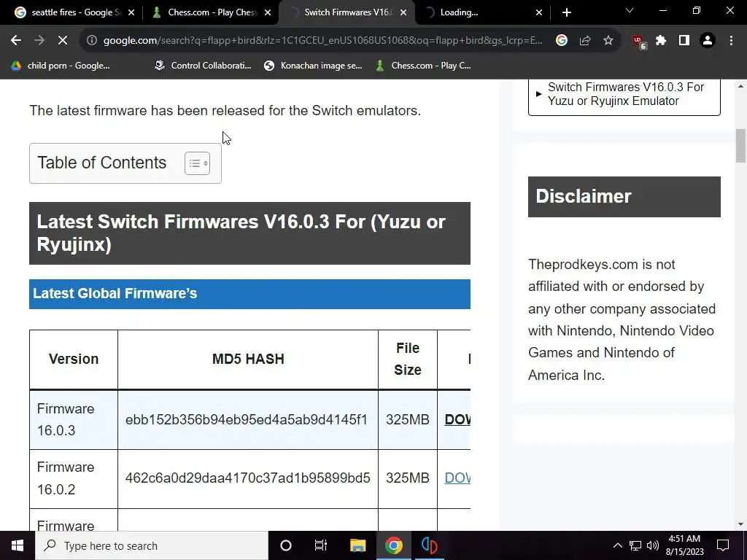Screen dimensions: 747x560
Task: Open Task View on the taskbar
Action: pyautogui.click(x=321, y=545)
